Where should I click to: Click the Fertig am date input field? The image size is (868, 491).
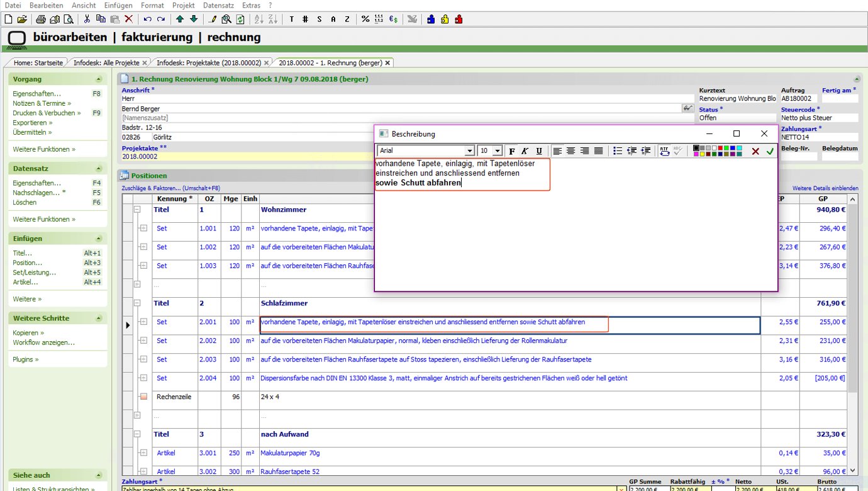click(839, 99)
